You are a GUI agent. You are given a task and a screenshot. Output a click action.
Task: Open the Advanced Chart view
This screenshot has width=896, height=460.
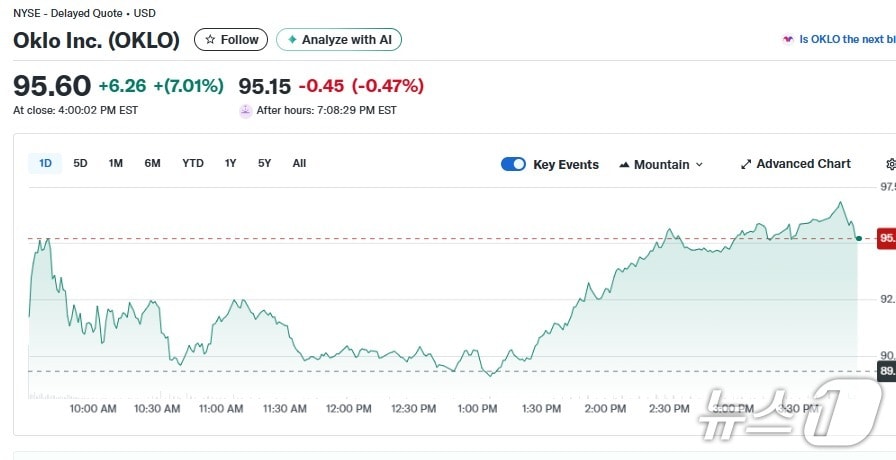795,164
